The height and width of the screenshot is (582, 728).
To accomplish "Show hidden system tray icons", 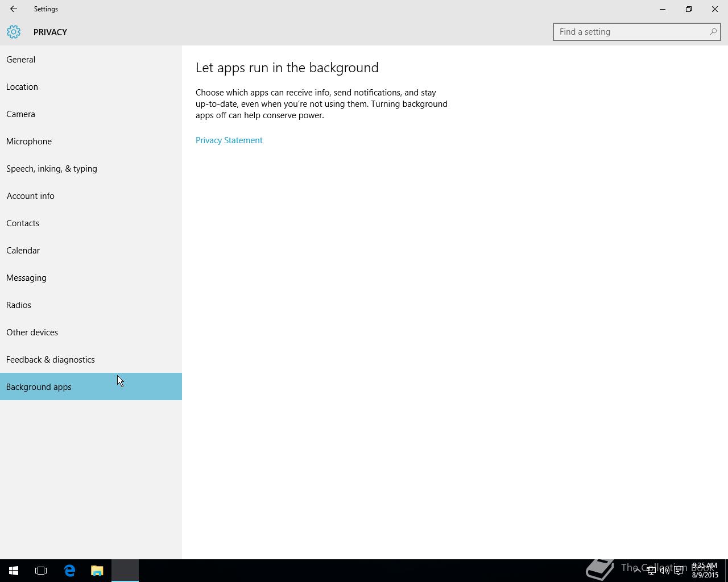I will [638, 571].
